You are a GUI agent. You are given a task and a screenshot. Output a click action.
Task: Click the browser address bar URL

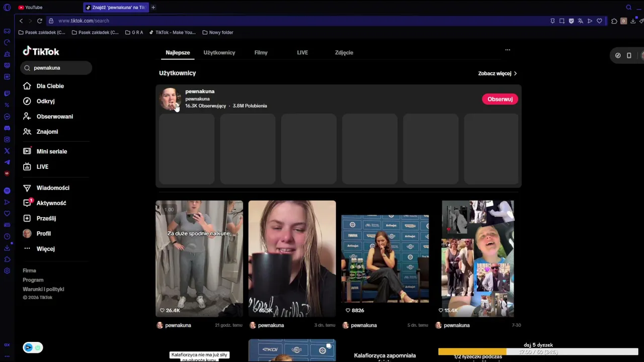[x=84, y=21]
